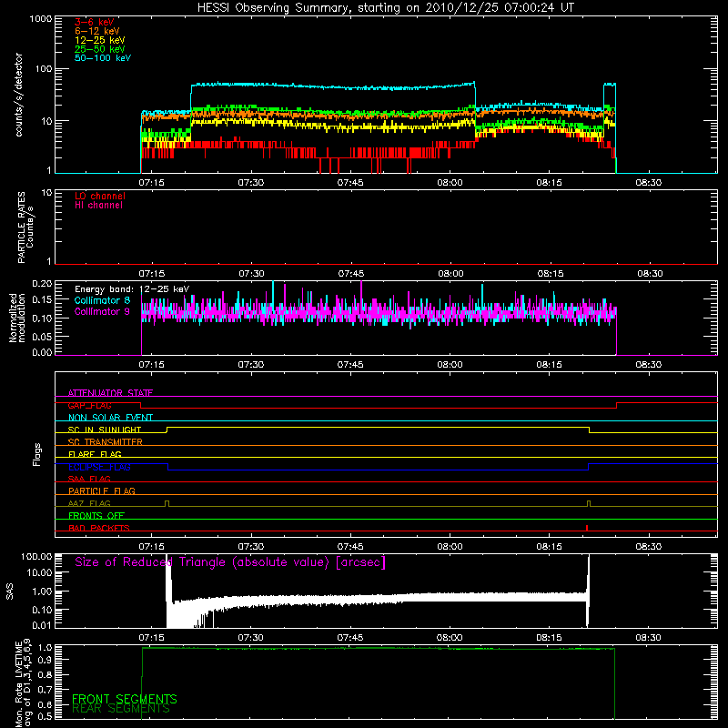Click the 'Size of Reduced Triangle' heading
The height and width of the screenshot is (728, 728).
point(230,562)
